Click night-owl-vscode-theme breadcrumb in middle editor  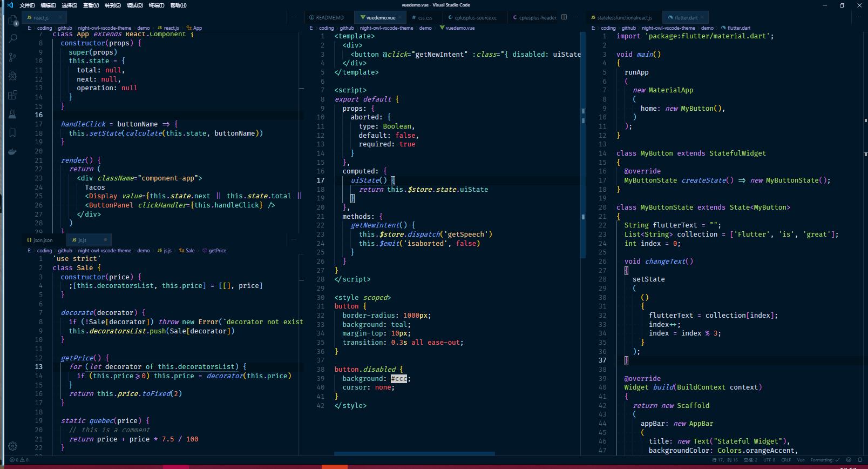tap(386, 28)
